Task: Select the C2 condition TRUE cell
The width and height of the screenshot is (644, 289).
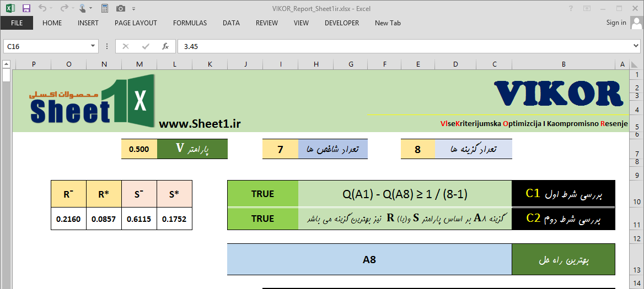Action: point(263,219)
